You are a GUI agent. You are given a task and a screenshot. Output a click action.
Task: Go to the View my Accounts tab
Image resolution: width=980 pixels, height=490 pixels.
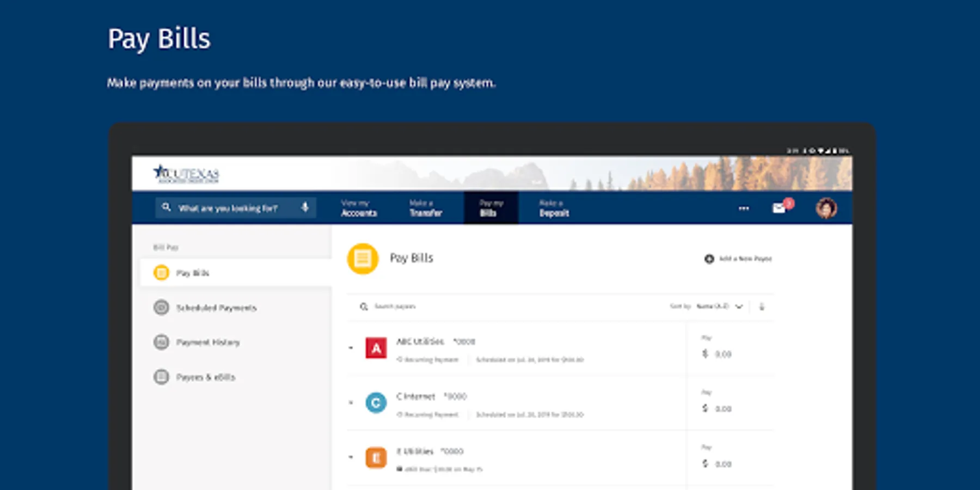click(359, 208)
